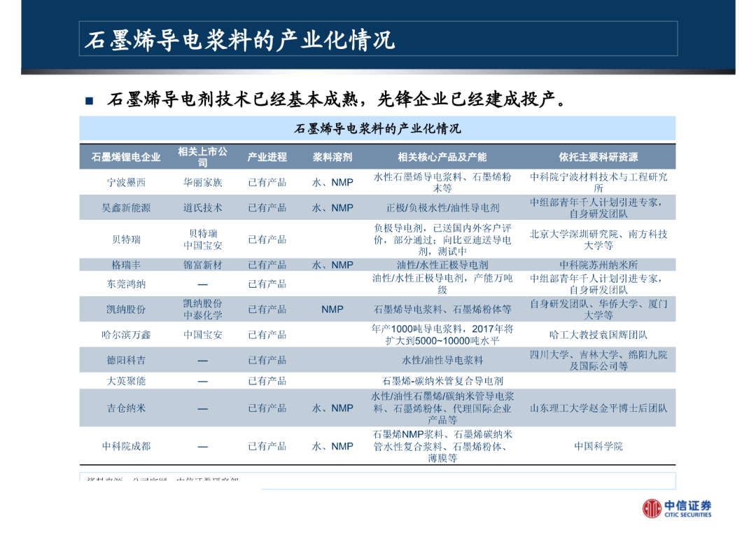Screen dimensions: 756x535
Task: Click 中科院宁波材料技术与工程研究所 cell
Action: (598, 182)
